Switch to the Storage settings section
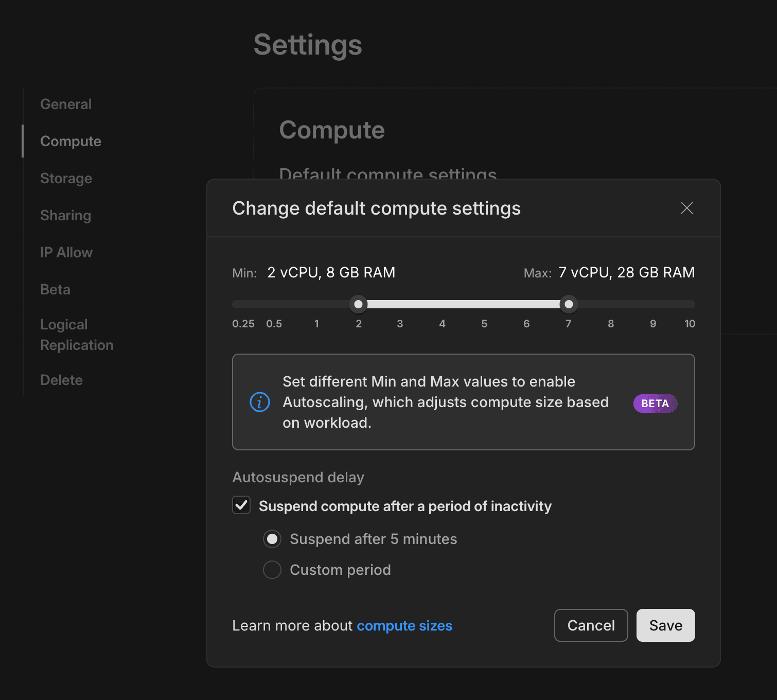Viewport: 777px width, 700px height. click(x=66, y=178)
